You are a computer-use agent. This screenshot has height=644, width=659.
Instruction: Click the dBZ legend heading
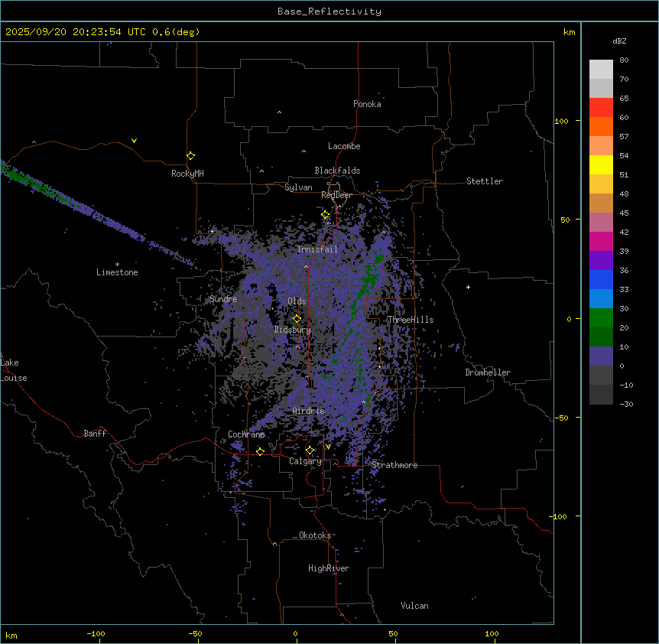point(620,41)
